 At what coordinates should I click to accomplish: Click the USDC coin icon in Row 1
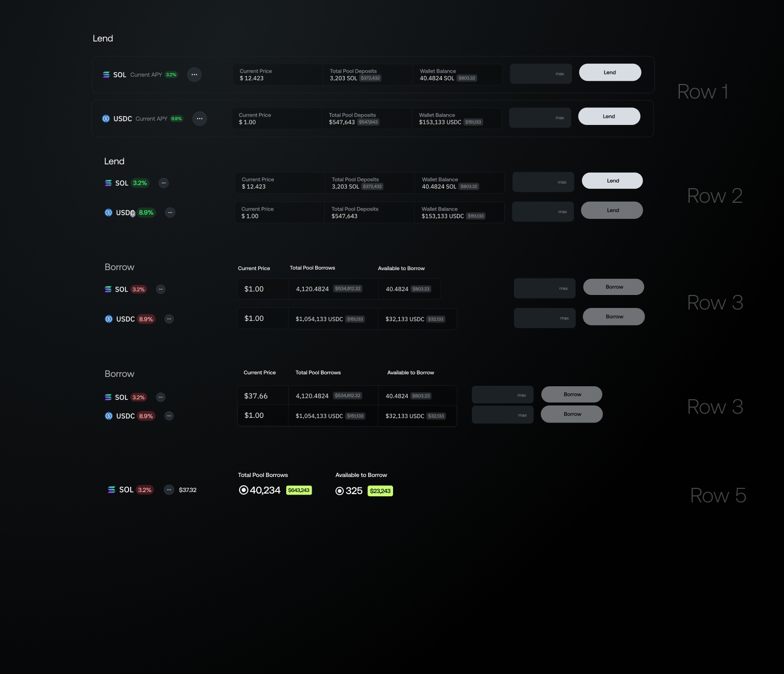106,119
